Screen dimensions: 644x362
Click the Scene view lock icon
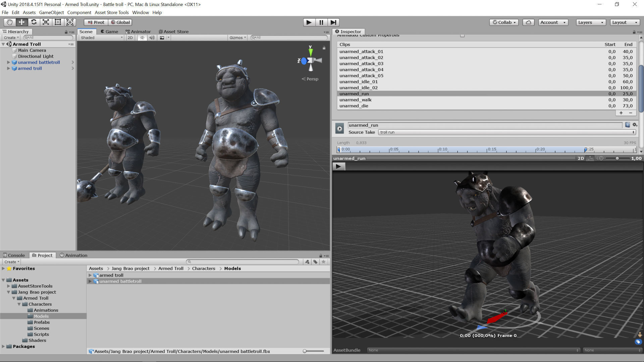[x=324, y=48]
